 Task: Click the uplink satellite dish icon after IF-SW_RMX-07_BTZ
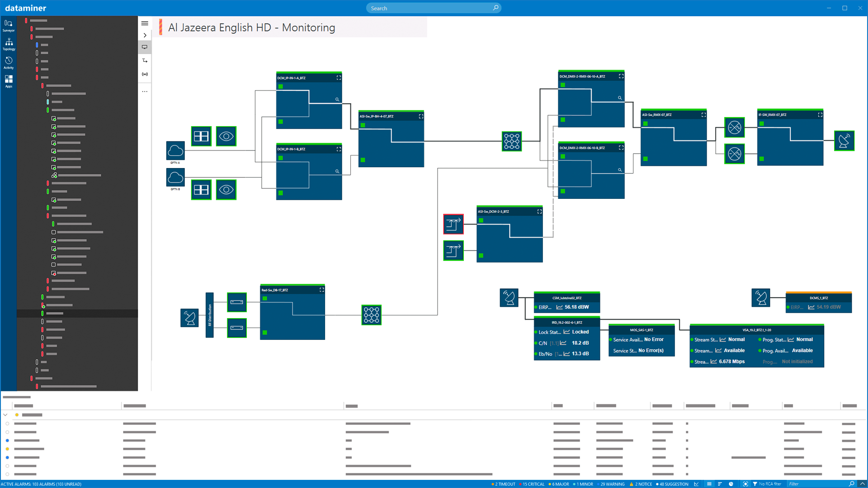(844, 141)
